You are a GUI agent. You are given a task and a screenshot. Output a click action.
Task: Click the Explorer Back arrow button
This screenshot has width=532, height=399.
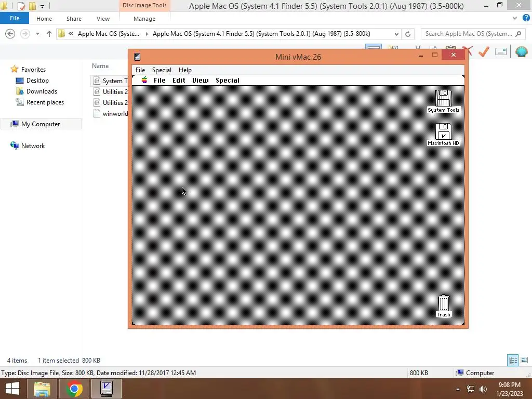[10, 34]
